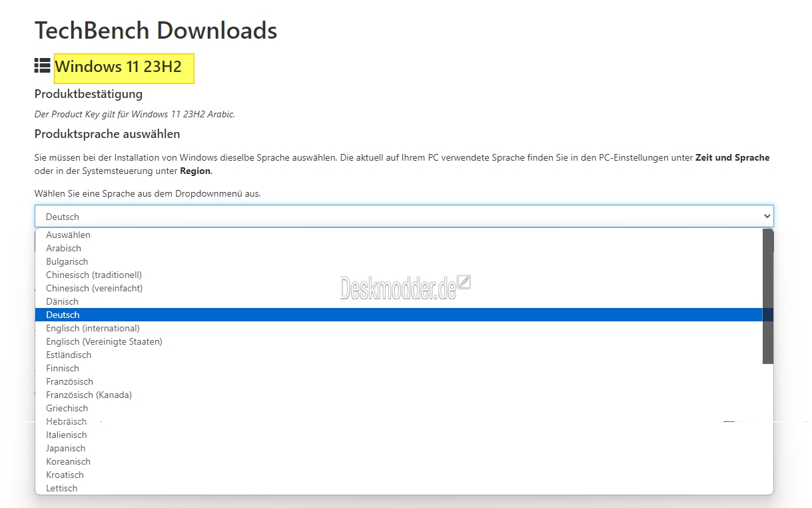Select Chinesisch (traditionell)
The width and height of the screenshot is (812, 508).
[398, 275]
